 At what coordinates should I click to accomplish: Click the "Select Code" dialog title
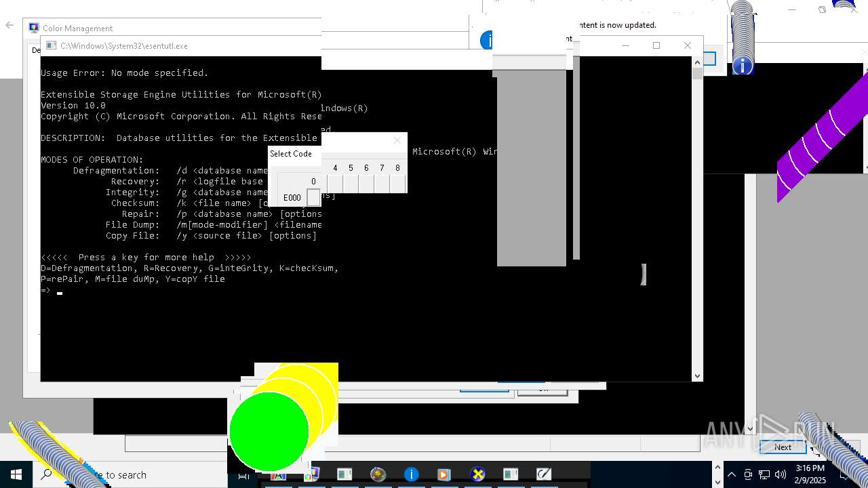[x=291, y=154]
